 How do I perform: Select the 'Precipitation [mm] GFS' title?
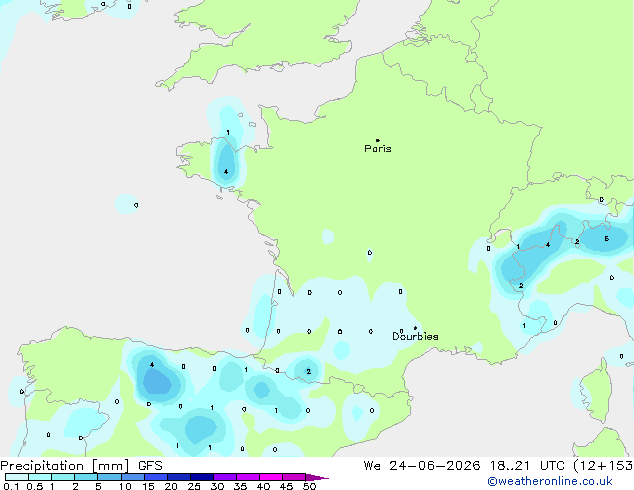81,466
